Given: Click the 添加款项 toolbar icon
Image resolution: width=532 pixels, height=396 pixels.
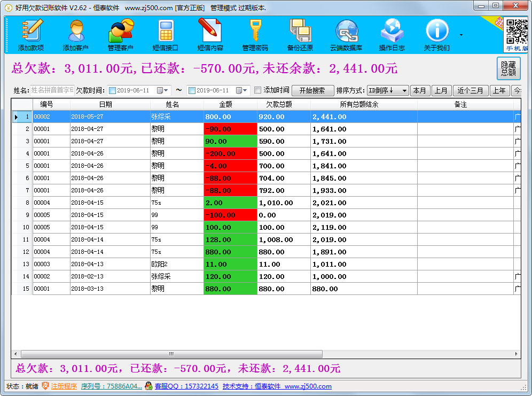Looking at the screenshot, I should click(31, 34).
